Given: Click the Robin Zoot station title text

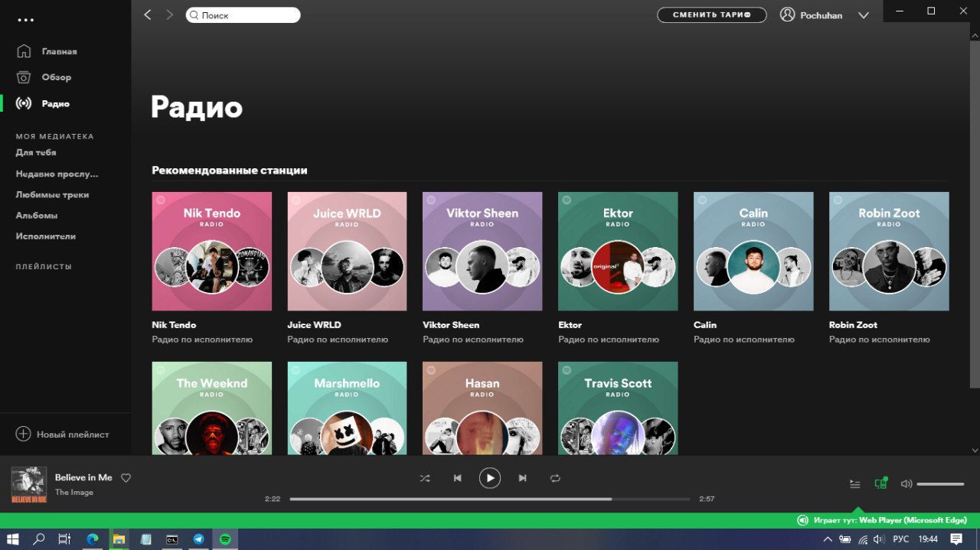Looking at the screenshot, I should click(x=853, y=324).
